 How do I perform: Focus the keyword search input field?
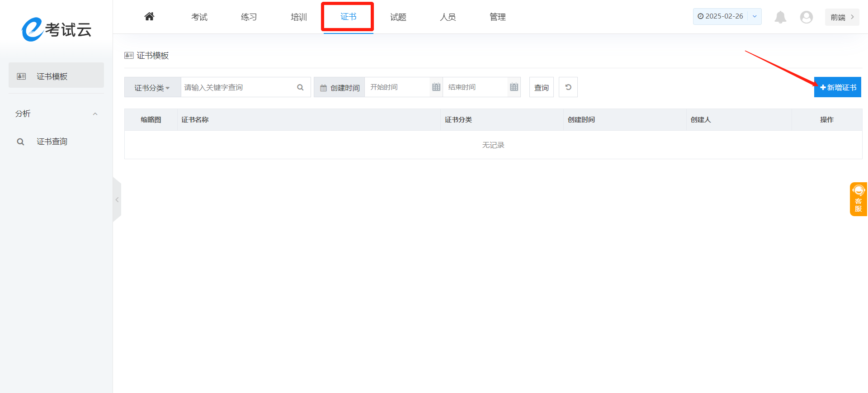point(237,87)
